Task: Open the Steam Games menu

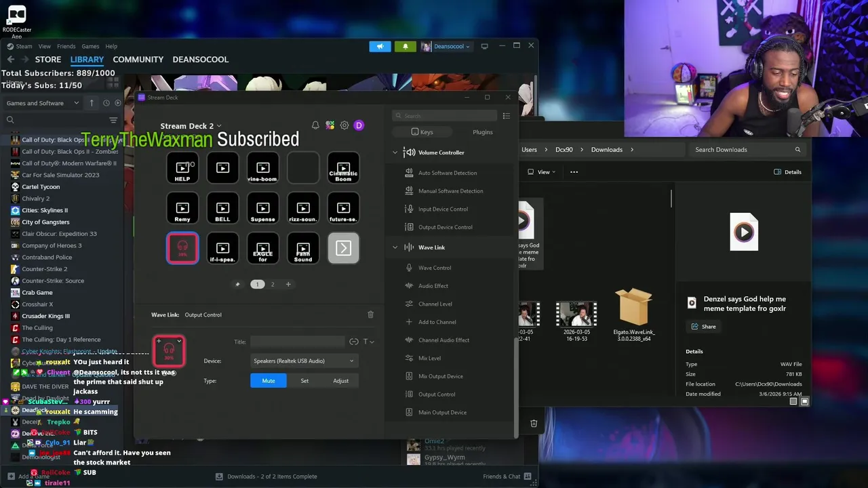Action: (90, 47)
